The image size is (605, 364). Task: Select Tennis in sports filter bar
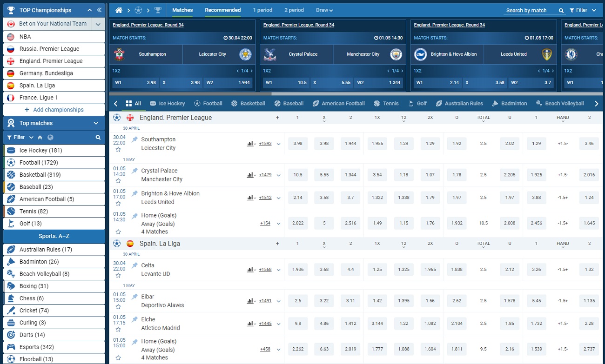click(x=386, y=104)
